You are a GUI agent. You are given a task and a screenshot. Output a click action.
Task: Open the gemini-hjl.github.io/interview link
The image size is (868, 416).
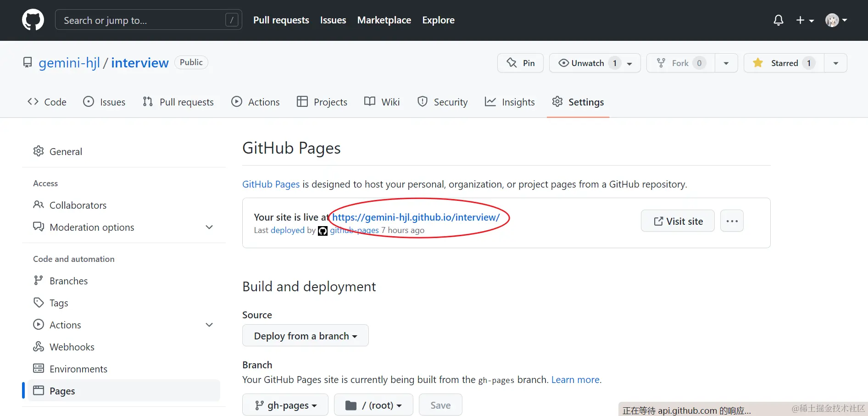[416, 217]
